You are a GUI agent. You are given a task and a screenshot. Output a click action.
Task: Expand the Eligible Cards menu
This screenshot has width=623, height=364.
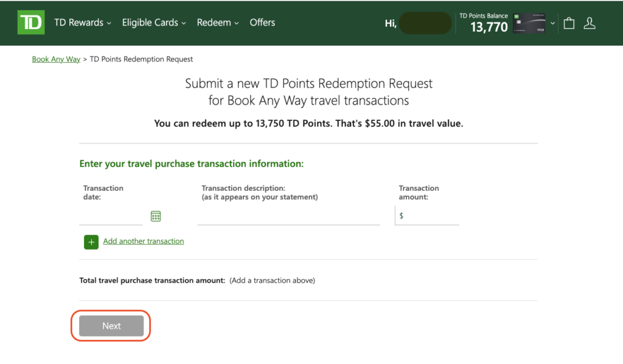tap(154, 23)
